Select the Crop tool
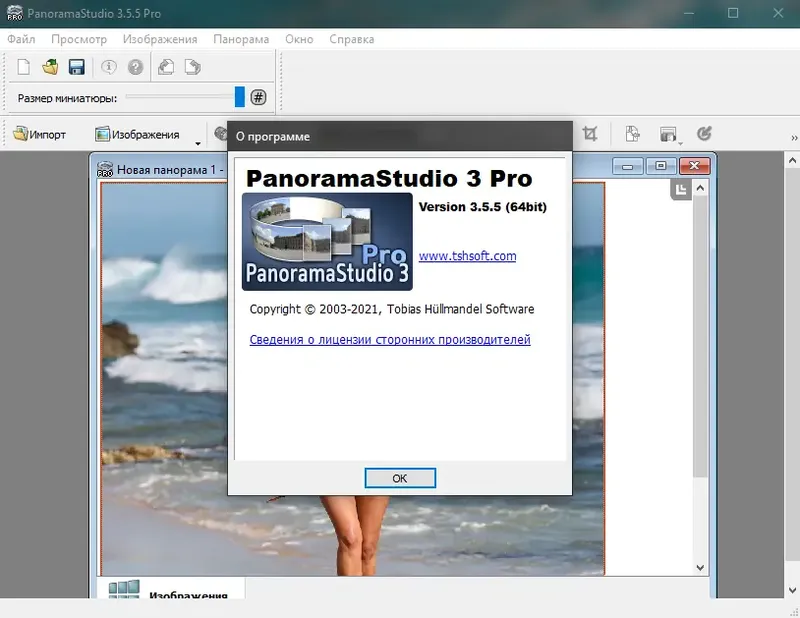800x618 pixels. coord(590,133)
